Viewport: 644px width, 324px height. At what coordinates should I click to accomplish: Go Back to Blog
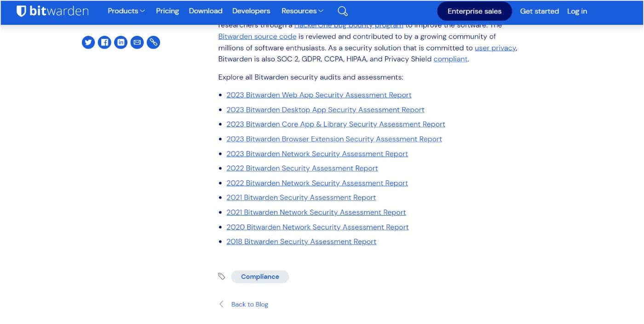249,304
